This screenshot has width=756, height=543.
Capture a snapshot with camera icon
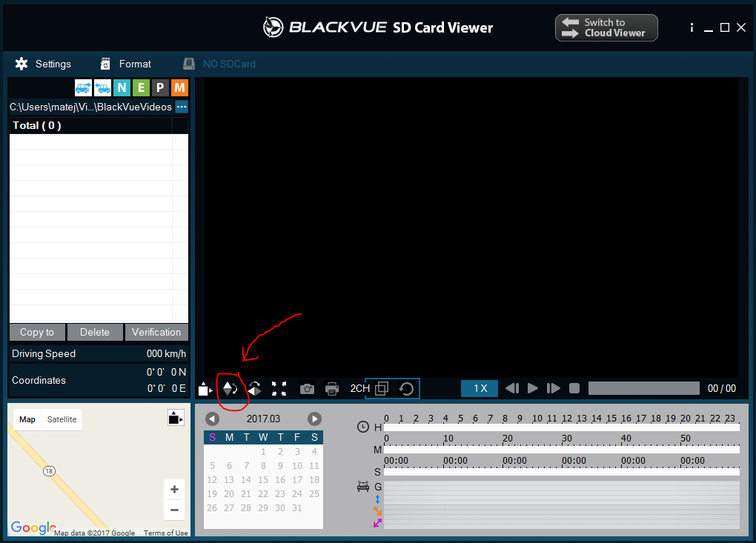(x=307, y=388)
